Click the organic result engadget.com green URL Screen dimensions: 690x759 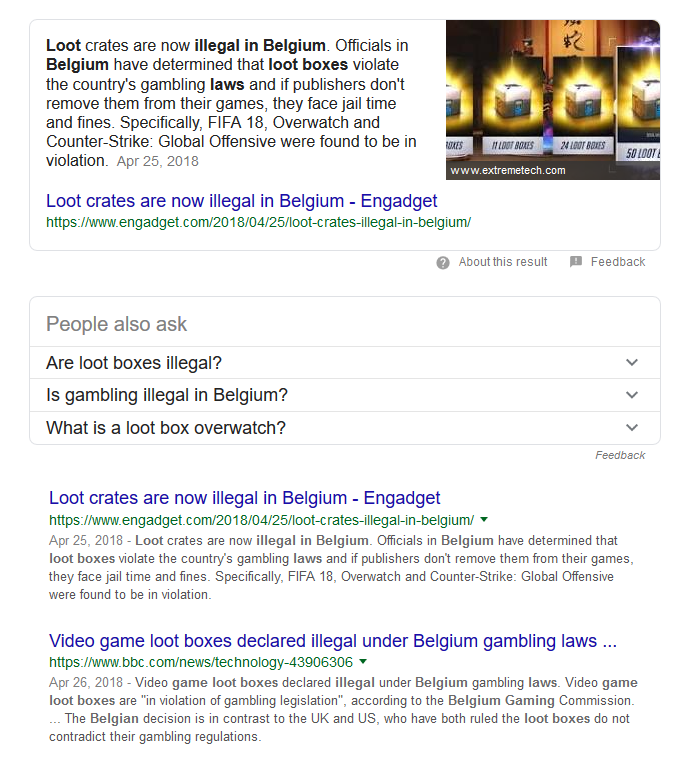coord(261,520)
